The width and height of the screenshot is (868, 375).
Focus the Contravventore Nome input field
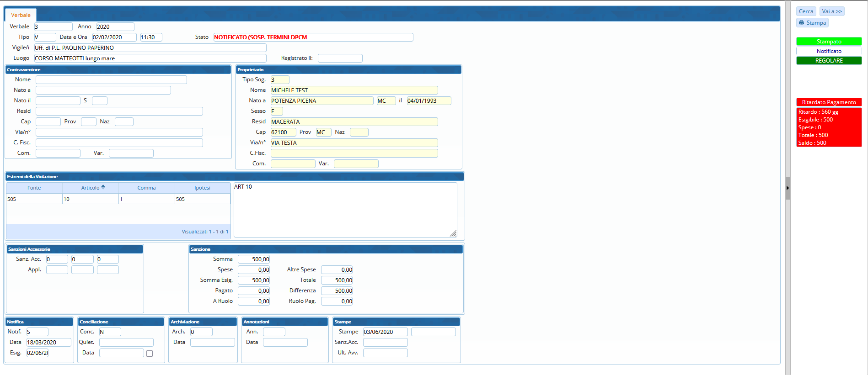click(x=111, y=80)
